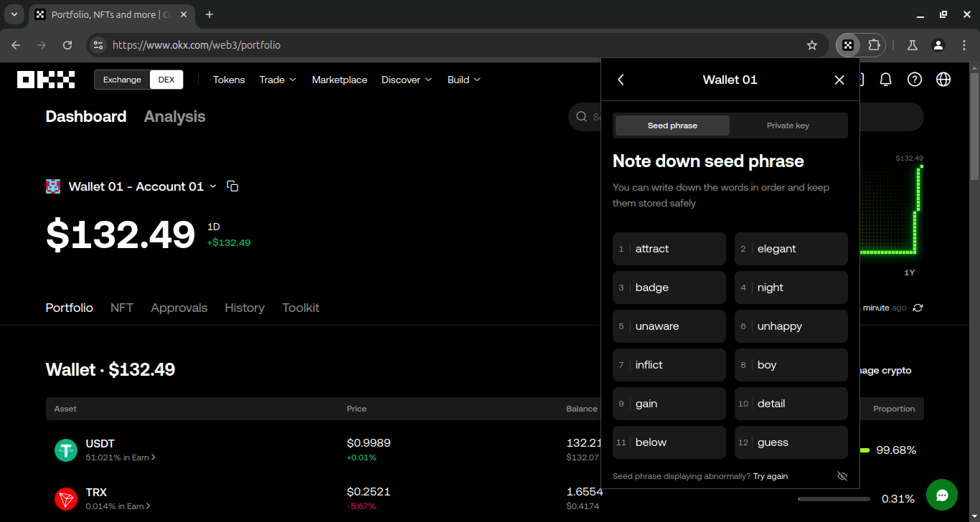Expand the Build menu
Viewport: 980px width, 522px height.
click(464, 80)
